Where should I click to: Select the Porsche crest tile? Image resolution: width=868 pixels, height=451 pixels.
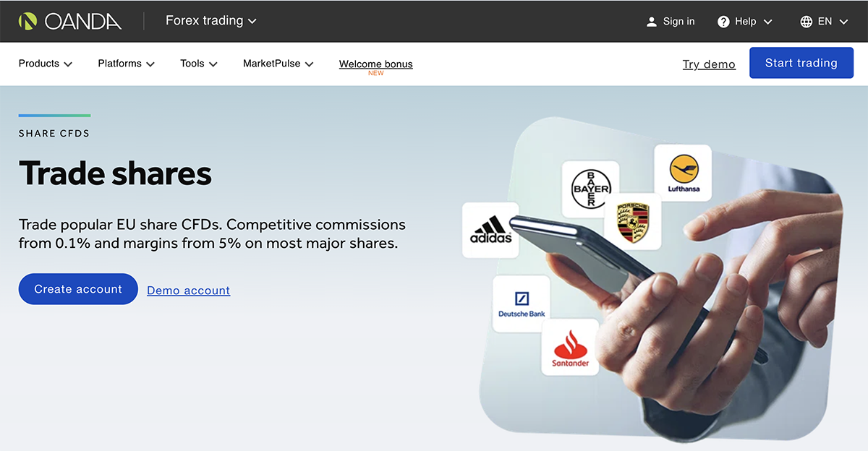pos(633,222)
